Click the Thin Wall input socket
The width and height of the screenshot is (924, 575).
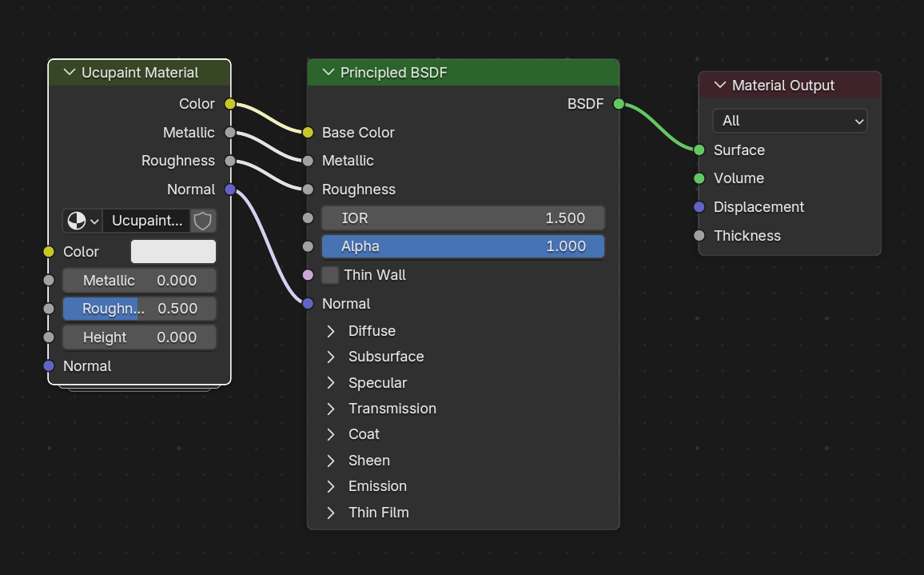tap(308, 275)
